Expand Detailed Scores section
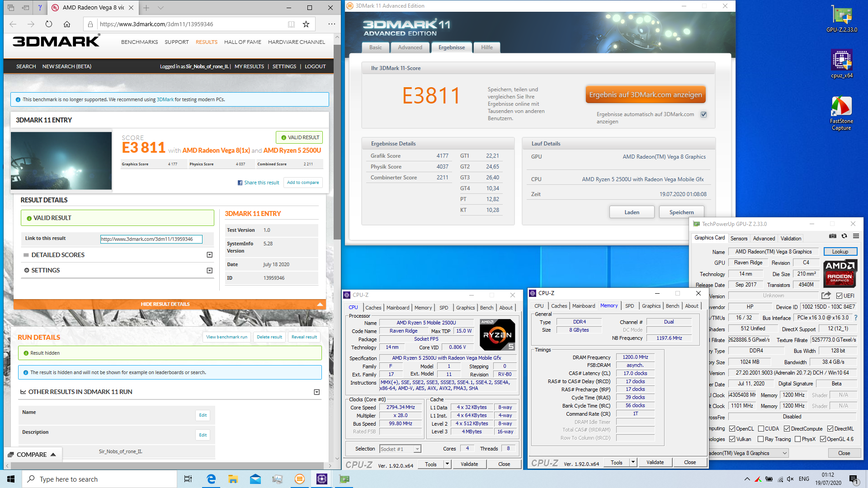 [209, 255]
